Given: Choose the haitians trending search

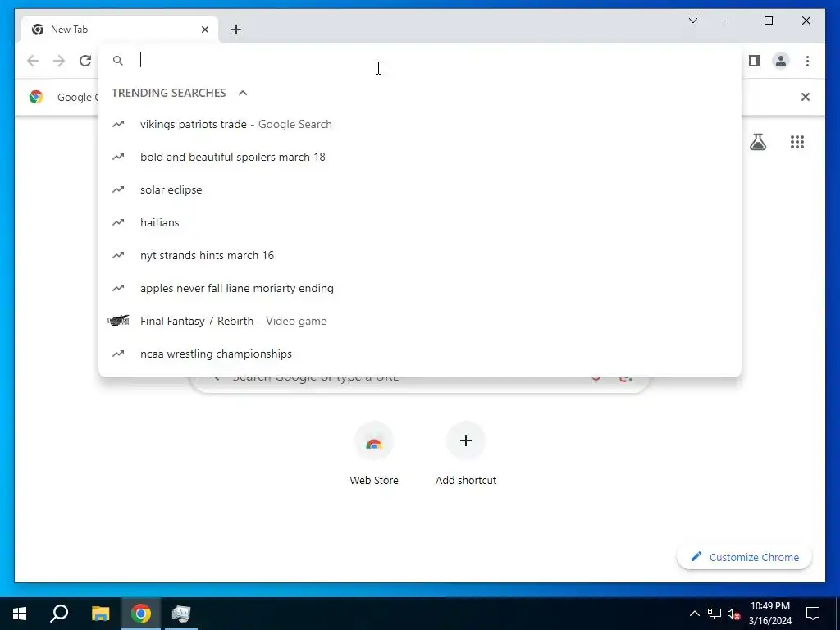Looking at the screenshot, I should [420, 222].
